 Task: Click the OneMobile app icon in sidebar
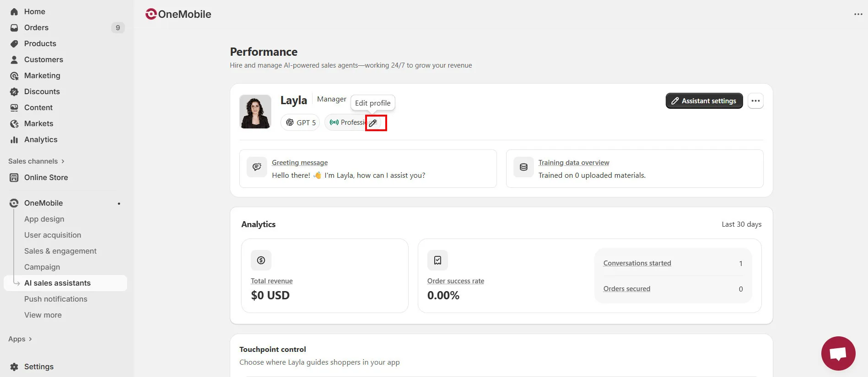pos(14,203)
